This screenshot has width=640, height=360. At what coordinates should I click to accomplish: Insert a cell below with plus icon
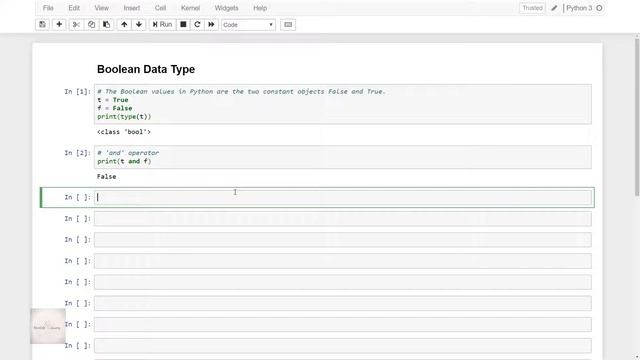(59, 24)
